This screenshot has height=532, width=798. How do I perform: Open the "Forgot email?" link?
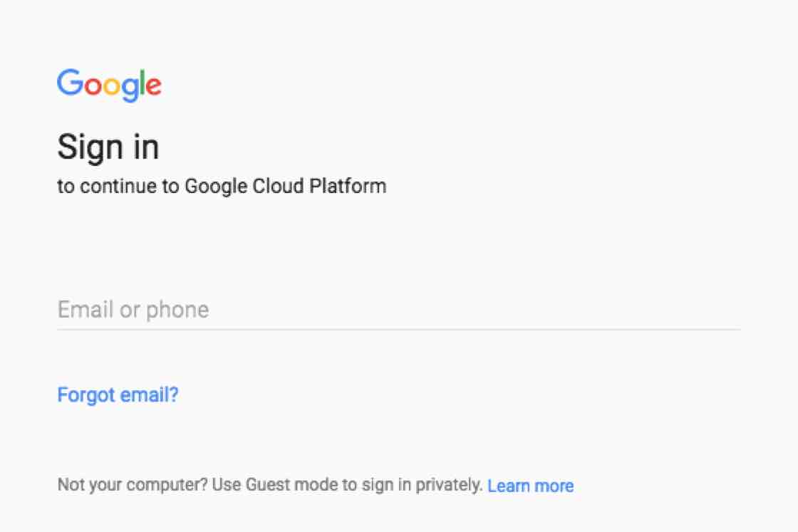118,395
